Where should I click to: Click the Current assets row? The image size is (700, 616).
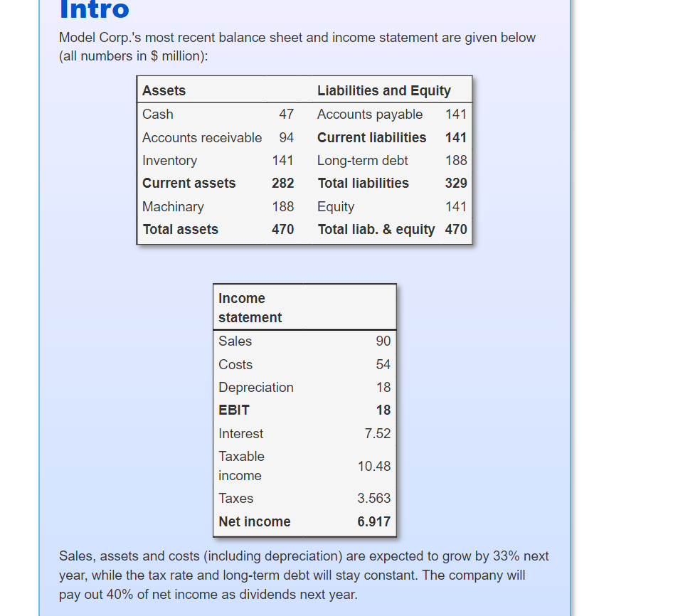189,183
